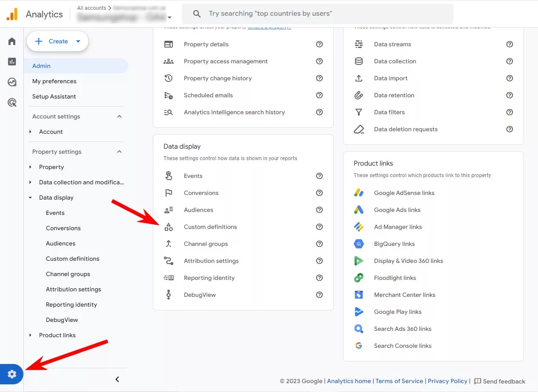This screenshot has height=392, width=538.
Task: Click the search input field
Action: (318, 14)
